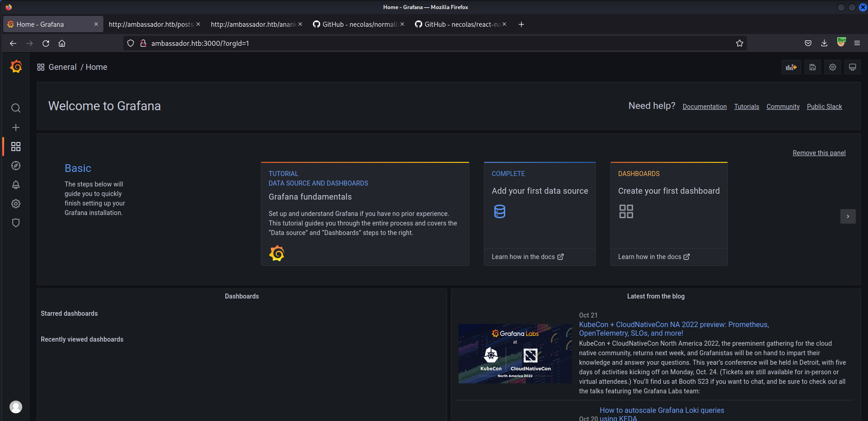The image size is (868, 421).
Task: Open Learn how in the docs for dashboard
Action: (x=654, y=257)
